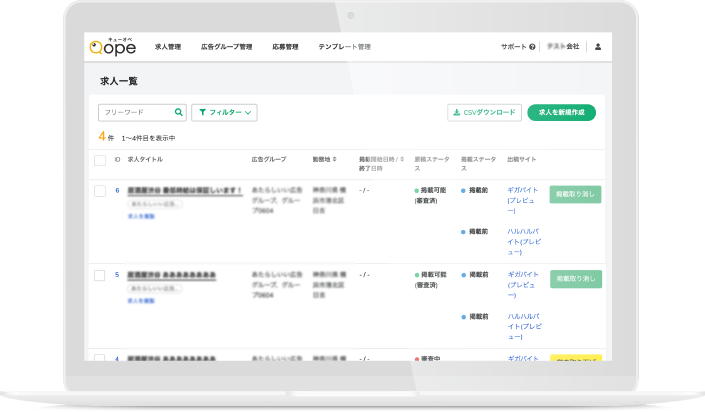Click the 求人を新規作成 button
This screenshot has height=412, width=705.
tap(561, 113)
